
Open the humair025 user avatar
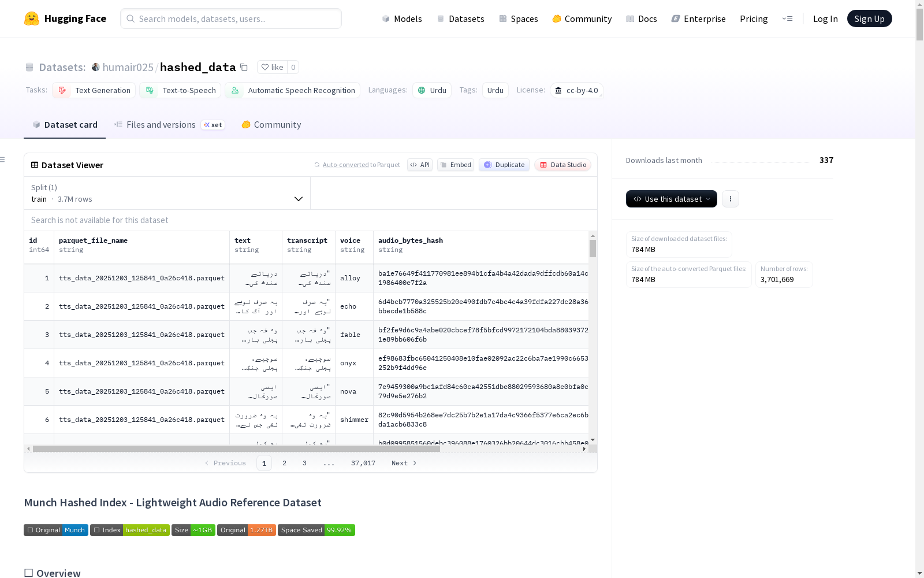coord(96,67)
